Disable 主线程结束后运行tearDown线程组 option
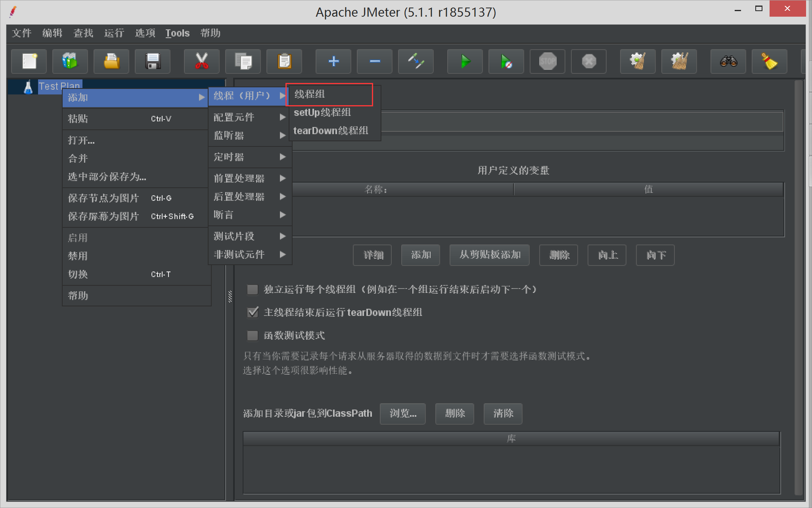The image size is (812, 508). [x=252, y=313]
